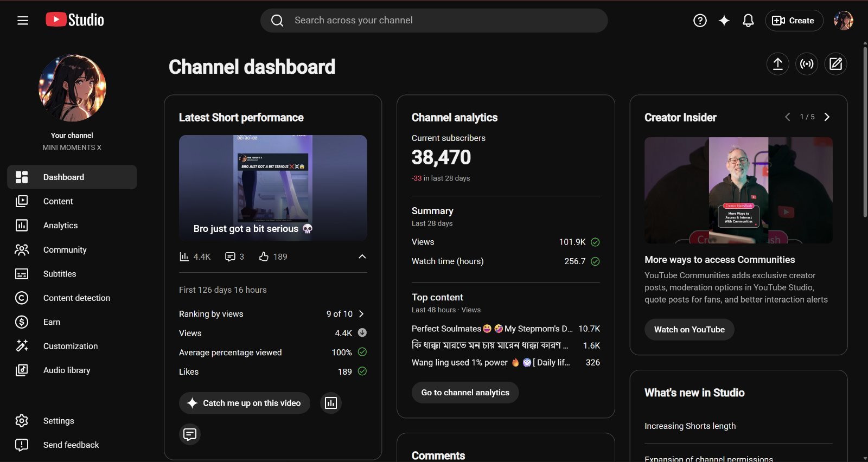Click the 4.4K views stat icon
Viewport: 868px width, 462px height.
184,256
